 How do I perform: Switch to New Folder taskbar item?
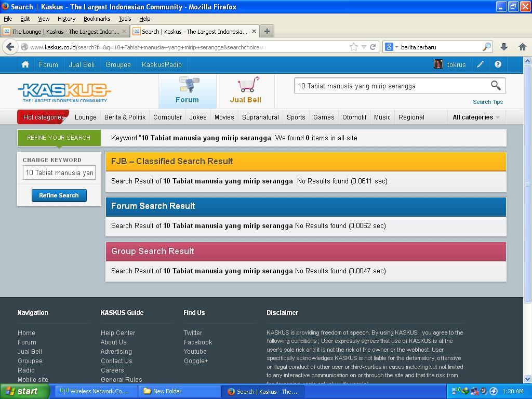coord(179,391)
